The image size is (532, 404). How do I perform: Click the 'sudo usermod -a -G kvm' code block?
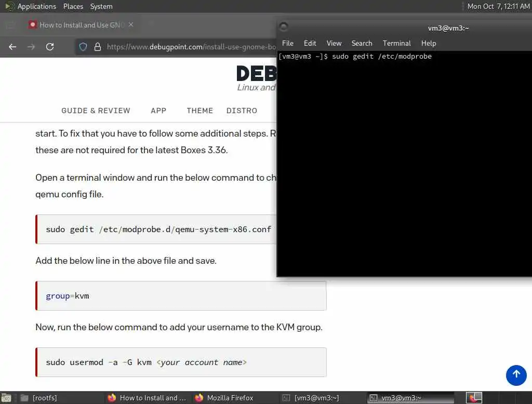(x=181, y=362)
